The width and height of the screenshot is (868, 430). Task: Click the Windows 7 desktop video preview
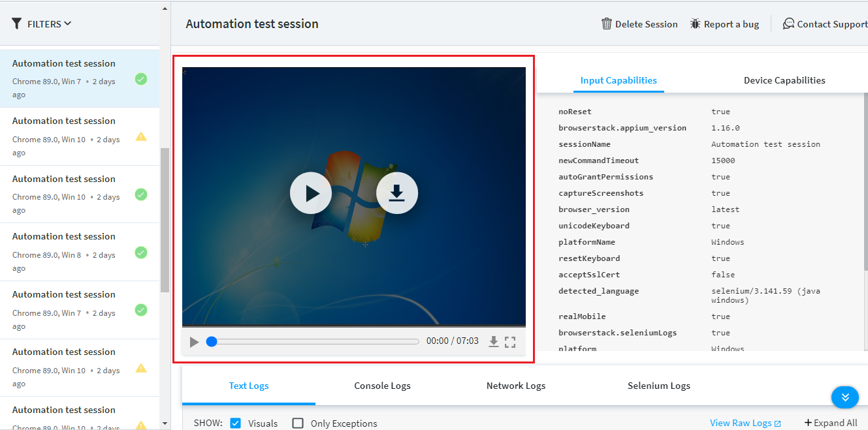point(353,196)
